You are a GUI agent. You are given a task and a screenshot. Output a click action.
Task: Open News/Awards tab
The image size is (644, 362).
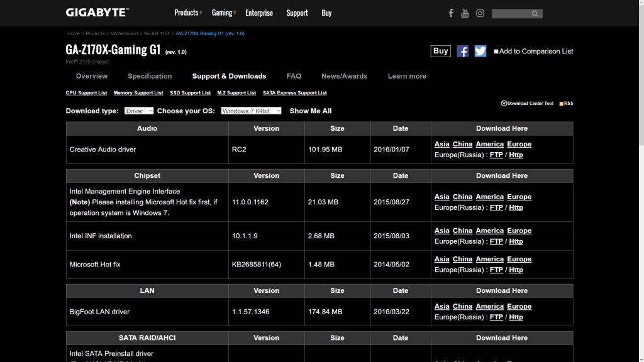pos(344,76)
